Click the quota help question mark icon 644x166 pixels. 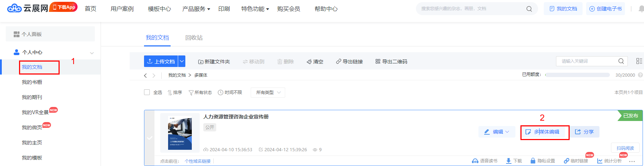click(x=640, y=75)
